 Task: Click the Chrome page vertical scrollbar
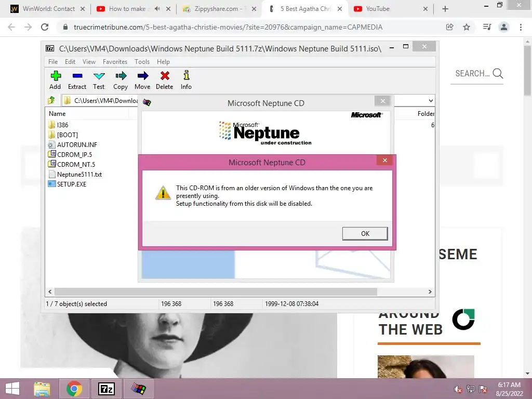(528, 71)
